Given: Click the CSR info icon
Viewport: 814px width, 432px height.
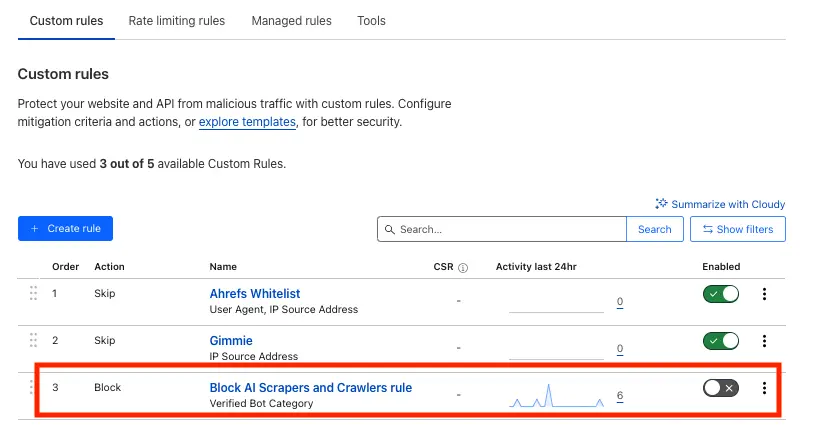Looking at the screenshot, I should 463,267.
